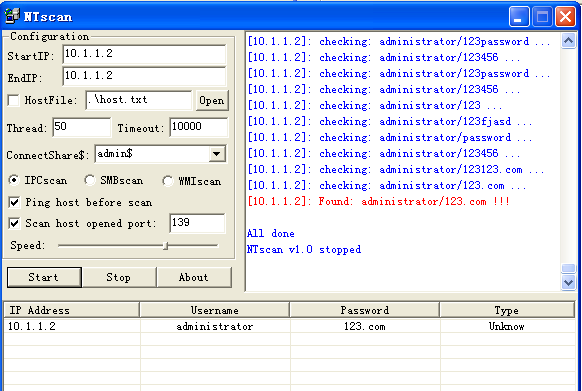Click the log scrollbar thumb
Image resolution: width=582 pixels, height=391 pixels.
pos(568,268)
